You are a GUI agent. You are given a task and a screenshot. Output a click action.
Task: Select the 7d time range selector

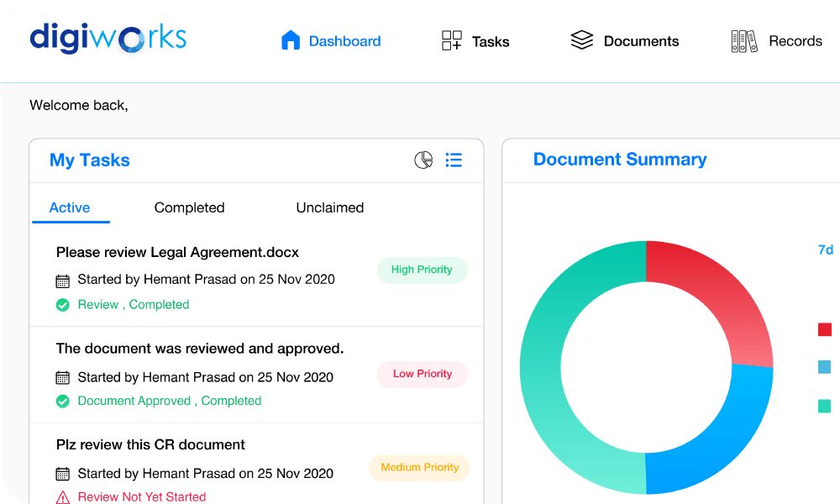[826, 249]
